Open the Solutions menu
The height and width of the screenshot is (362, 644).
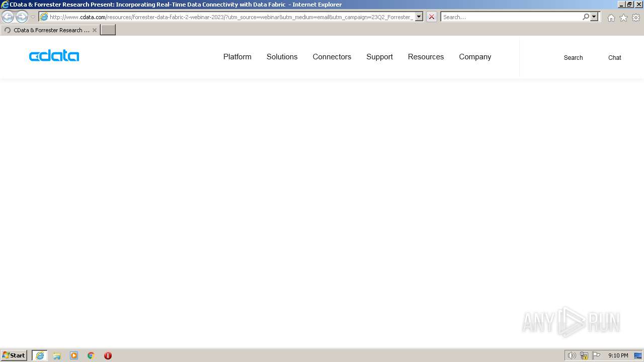point(282,57)
